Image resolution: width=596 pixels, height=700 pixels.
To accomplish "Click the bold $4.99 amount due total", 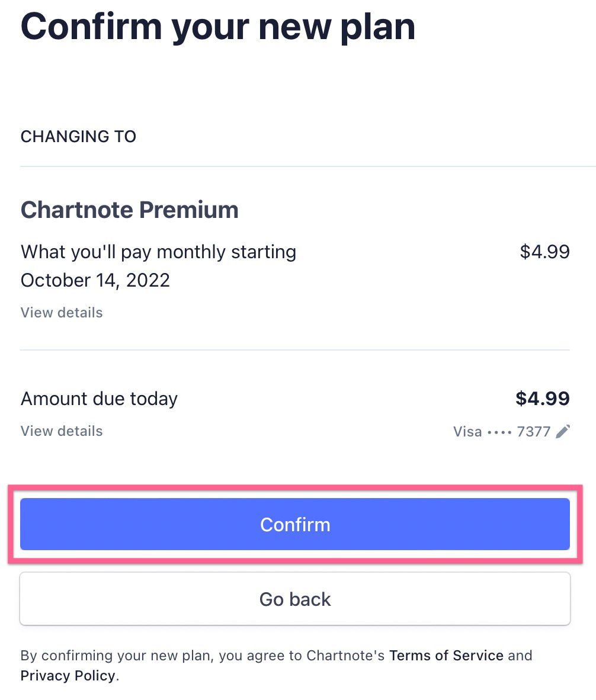I will 543,398.
